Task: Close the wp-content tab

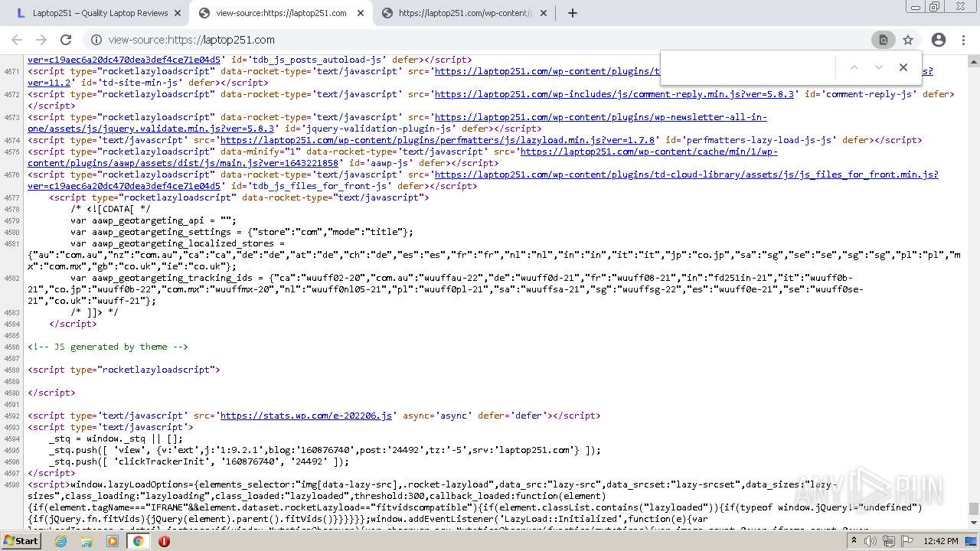Action: [x=544, y=13]
